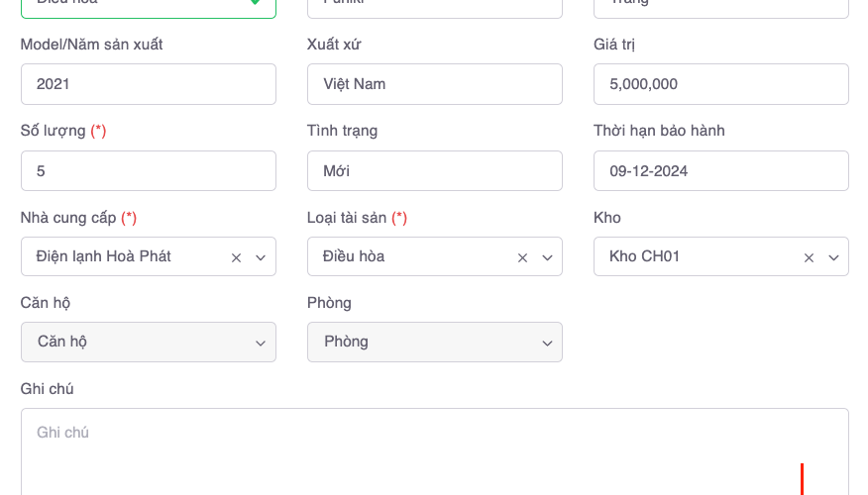
Task: Click inside the Ghi chú notes textarea
Action: coord(434,453)
